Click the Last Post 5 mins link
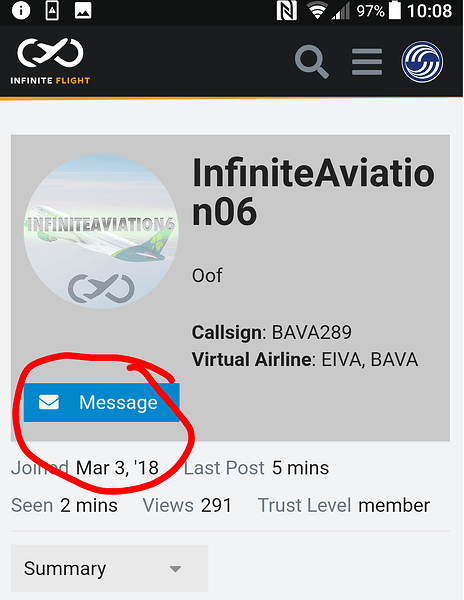 coord(256,468)
